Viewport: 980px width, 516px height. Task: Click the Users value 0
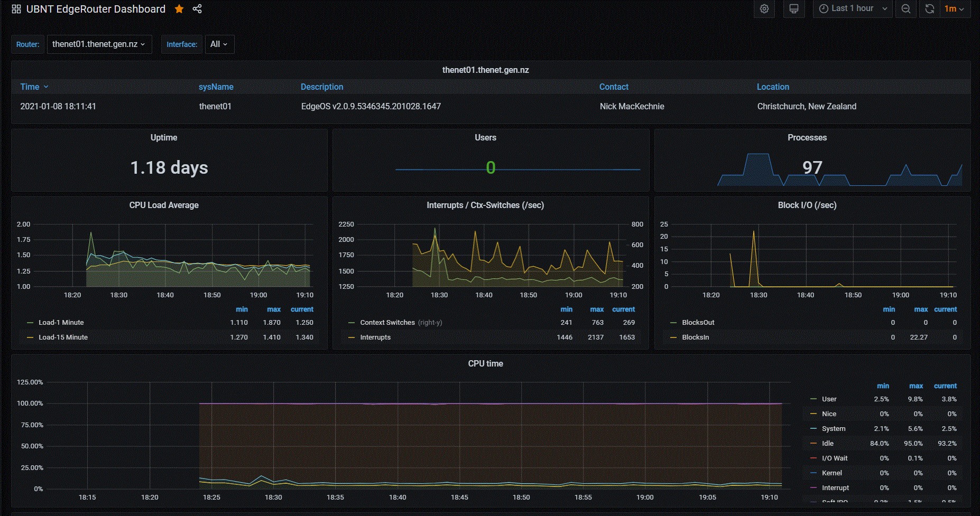coord(491,168)
